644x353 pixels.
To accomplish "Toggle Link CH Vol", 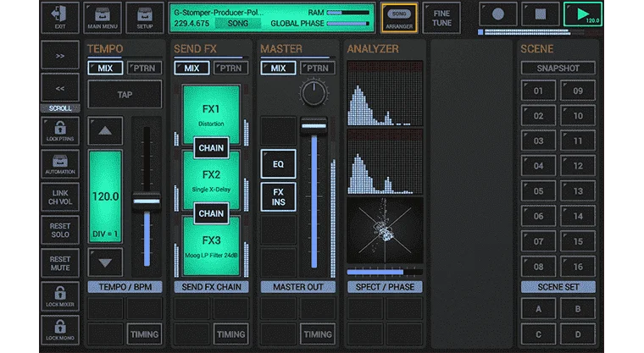I will pyautogui.click(x=60, y=197).
